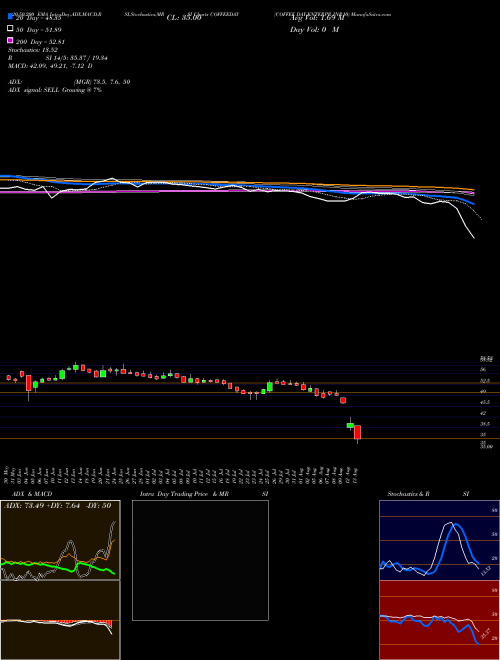The height and width of the screenshot is (660, 500).
Task: Click the green gap-down candlestick near 38.5
Action: click(350, 426)
